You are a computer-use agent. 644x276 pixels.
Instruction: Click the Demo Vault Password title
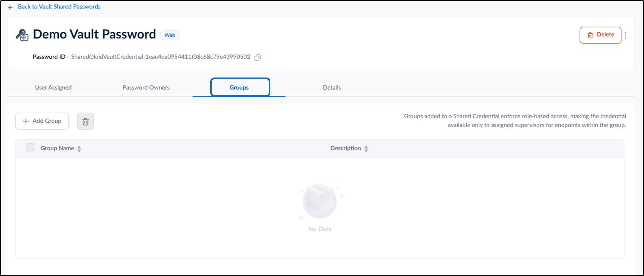[x=94, y=34]
